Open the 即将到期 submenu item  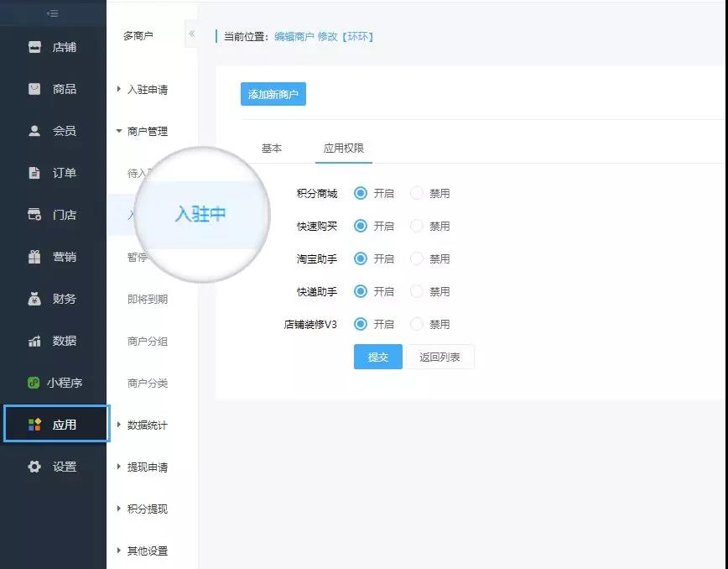(x=148, y=299)
